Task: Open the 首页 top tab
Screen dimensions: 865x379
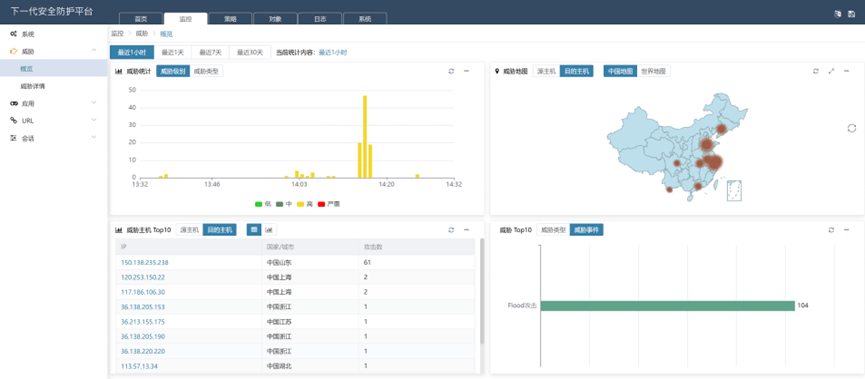Action: coord(141,18)
